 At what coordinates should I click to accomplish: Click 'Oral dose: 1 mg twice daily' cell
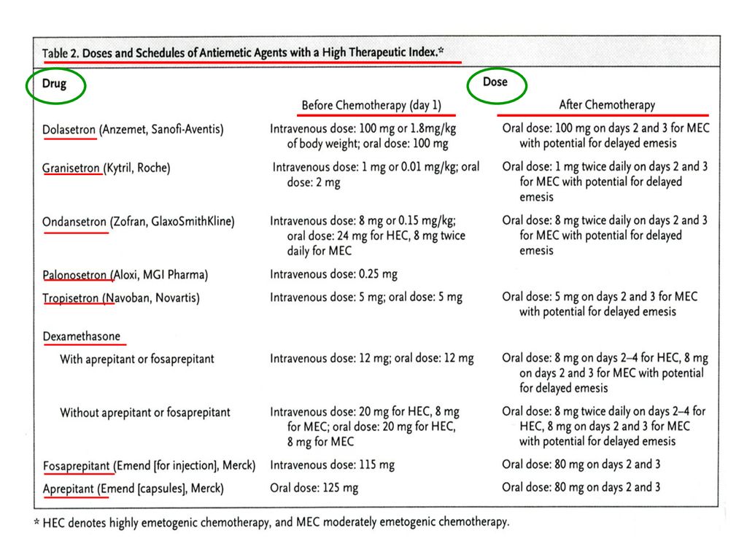click(605, 182)
